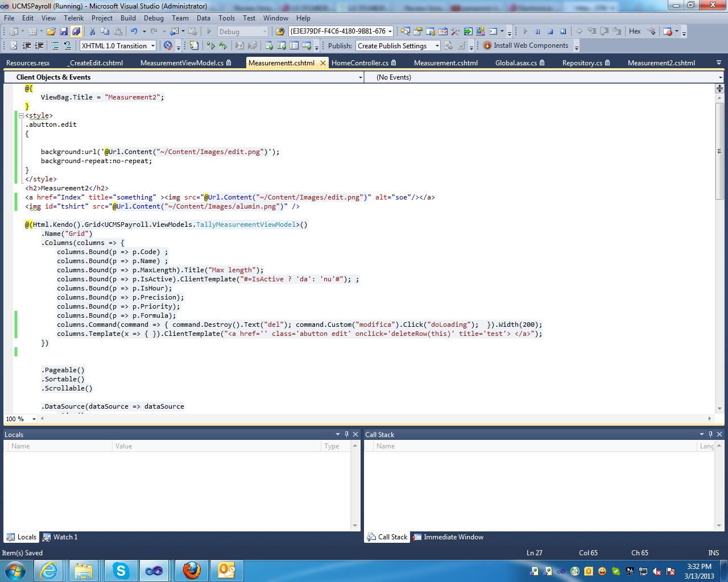
Task: Toggle auto-hide pin on Call Stack panel
Action: click(x=710, y=434)
